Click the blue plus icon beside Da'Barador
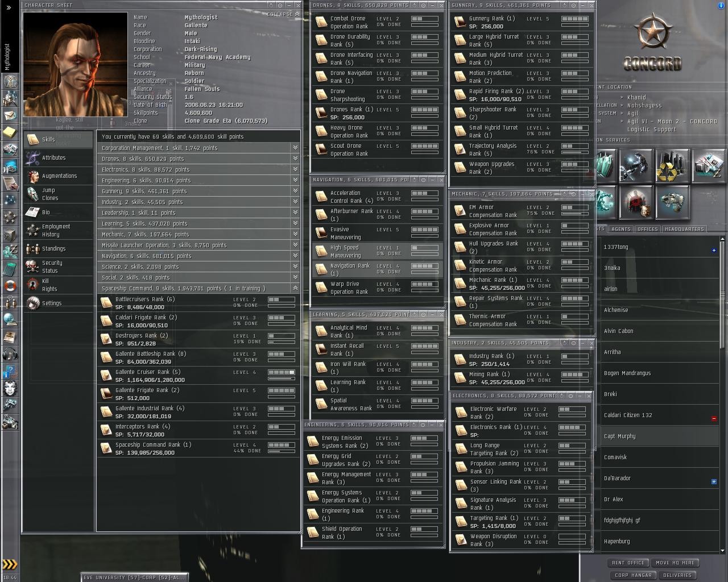Image resolution: width=728 pixels, height=582 pixels. click(x=714, y=481)
